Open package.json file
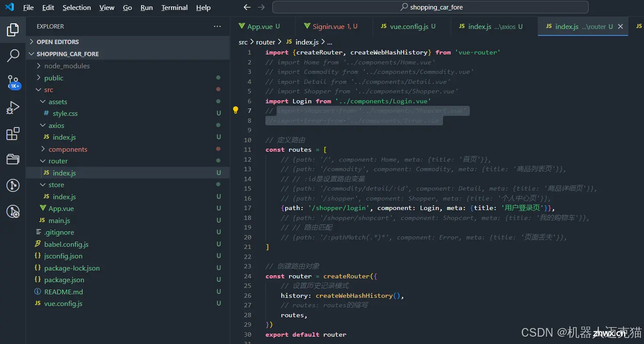The image size is (644, 344). (x=128, y=280)
